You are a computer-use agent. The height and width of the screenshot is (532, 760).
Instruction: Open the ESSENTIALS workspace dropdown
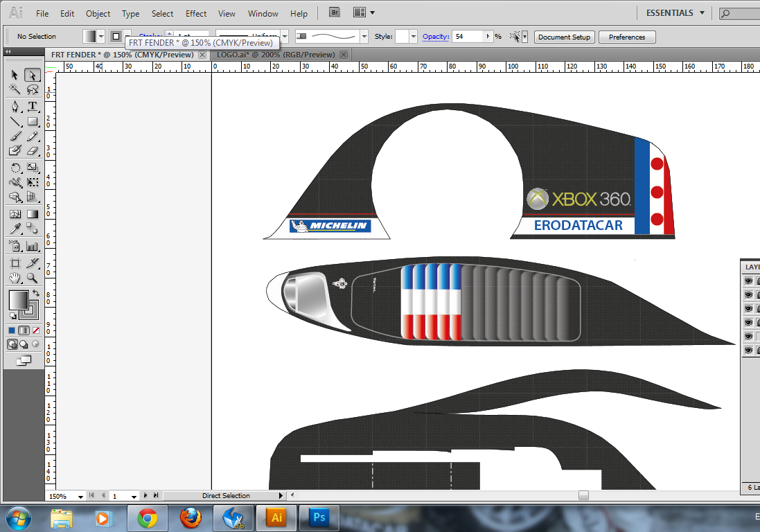pos(675,13)
